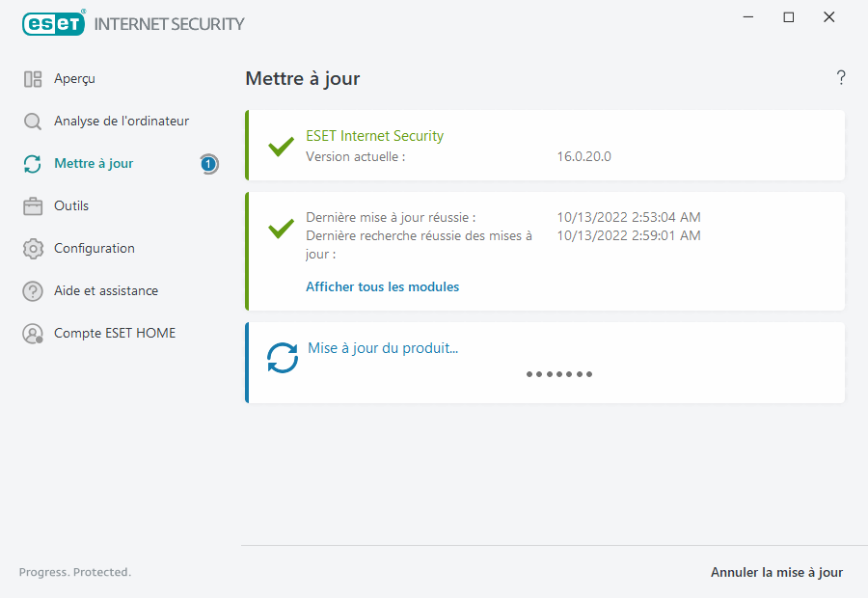Click the blue update badge showing 1
868x598 pixels.
coord(208,164)
